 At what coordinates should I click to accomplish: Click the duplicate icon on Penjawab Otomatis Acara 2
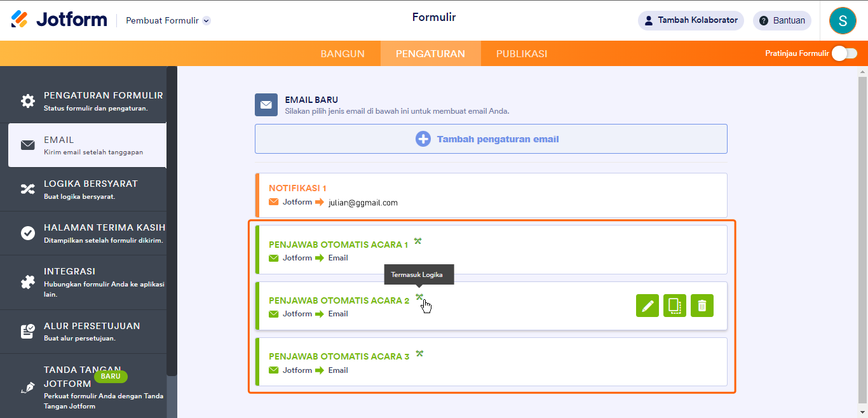coord(675,306)
